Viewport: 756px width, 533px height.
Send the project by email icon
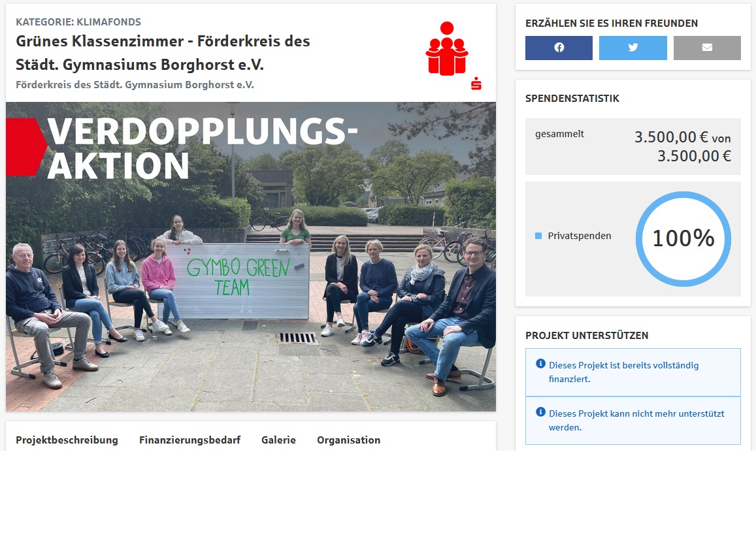pos(707,48)
